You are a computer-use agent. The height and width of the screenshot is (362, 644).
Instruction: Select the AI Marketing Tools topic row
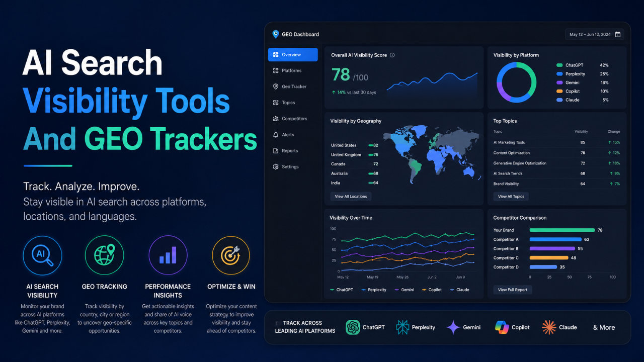tap(557, 142)
